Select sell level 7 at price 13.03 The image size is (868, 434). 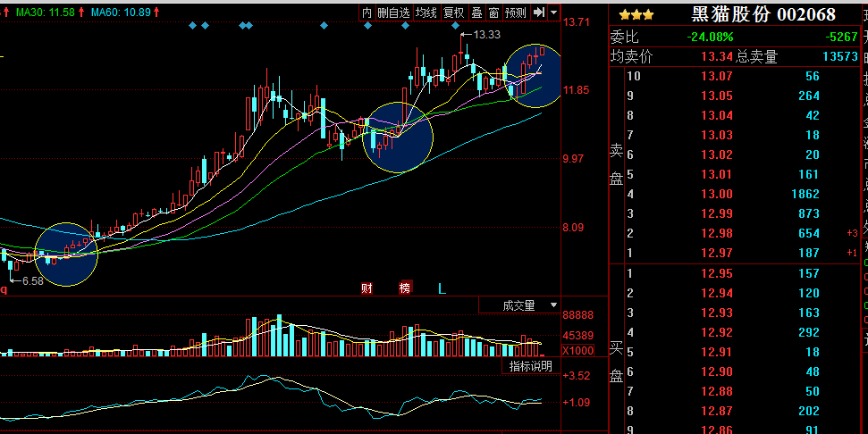pos(734,136)
